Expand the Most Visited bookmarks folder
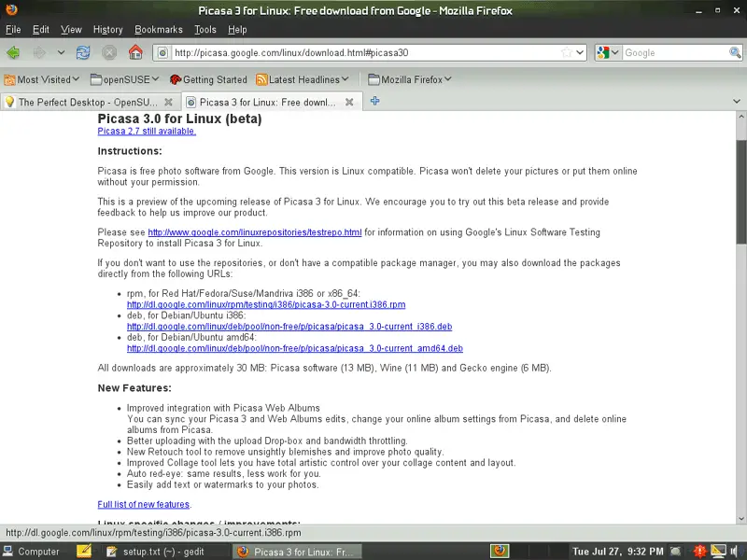This screenshot has width=747, height=560. click(41, 79)
